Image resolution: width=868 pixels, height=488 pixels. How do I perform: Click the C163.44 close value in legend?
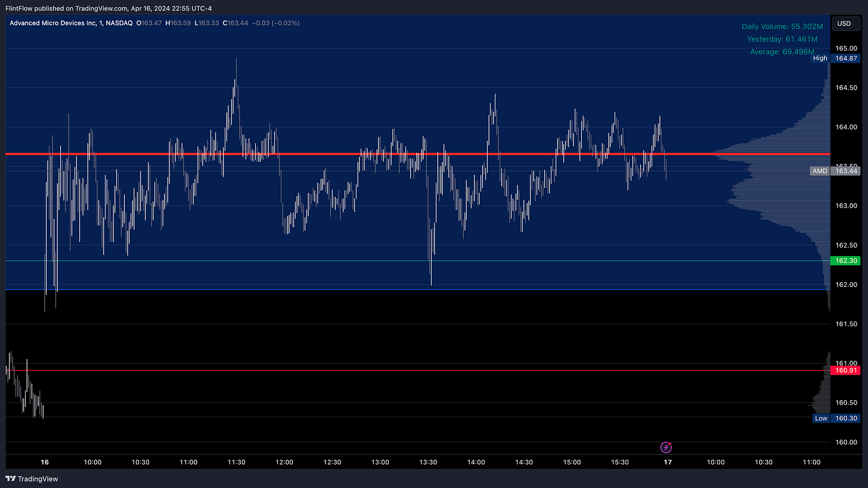point(237,23)
